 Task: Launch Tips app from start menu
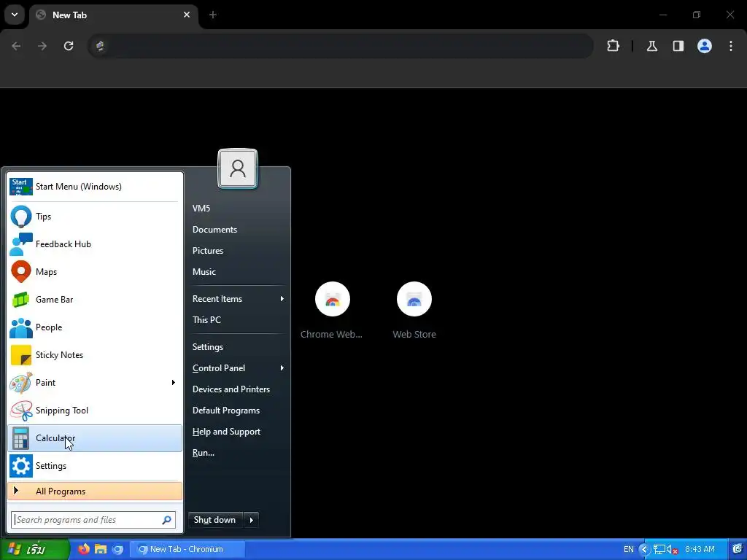click(95, 216)
